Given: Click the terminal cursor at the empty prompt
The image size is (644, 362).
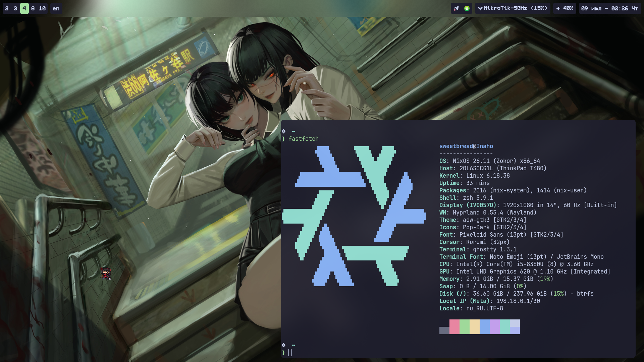Looking at the screenshot, I should tap(290, 353).
